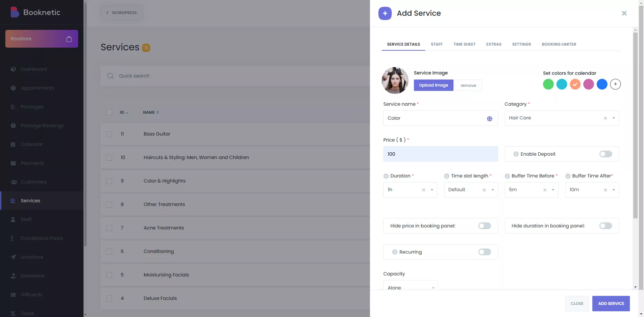This screenshot has width=644, height=317.
Task: Click the Boostore shopping bag icon
Action: coord(69,39)
